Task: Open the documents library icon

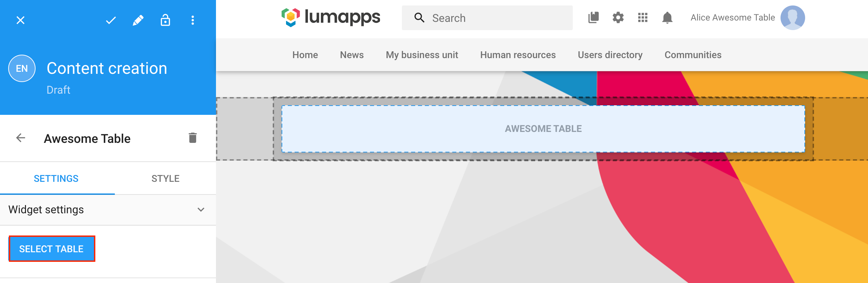Action: point(594,17)
